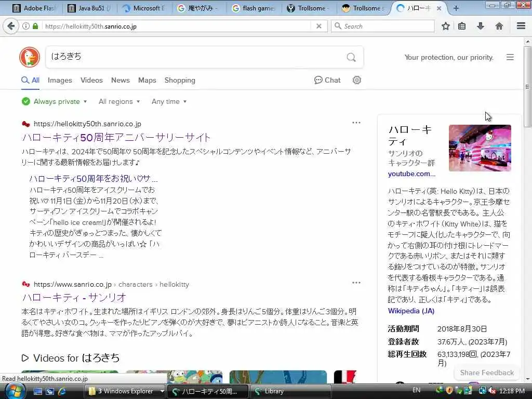Viewport: 532px width, 399px height.
Task: Switch to Images results tab
Action: point(60,81)
